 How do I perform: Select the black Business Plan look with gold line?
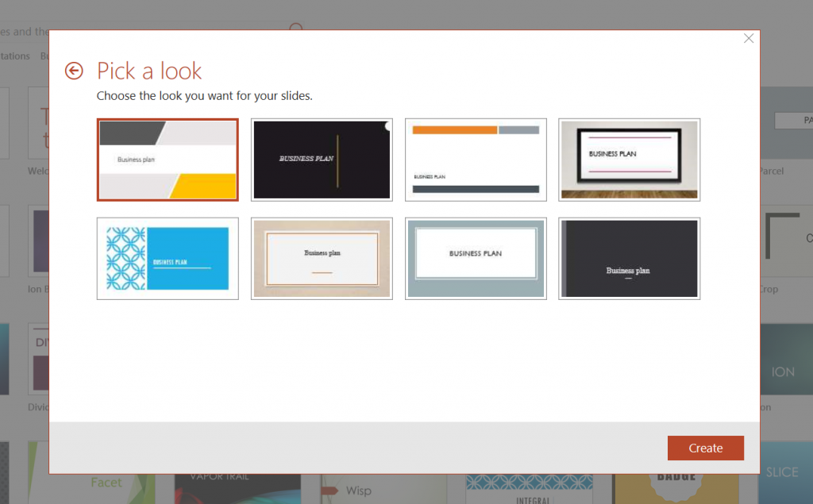321,159
